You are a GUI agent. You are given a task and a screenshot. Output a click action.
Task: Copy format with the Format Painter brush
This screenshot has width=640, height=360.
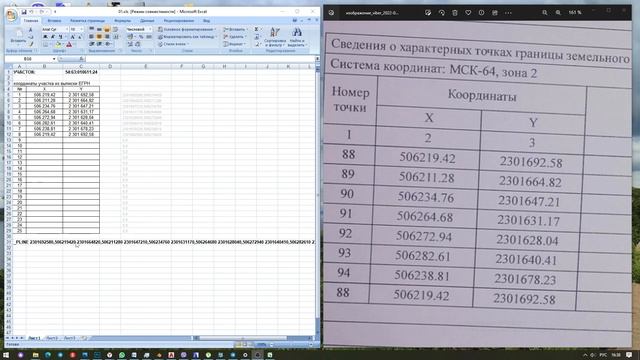click(31, 44)
